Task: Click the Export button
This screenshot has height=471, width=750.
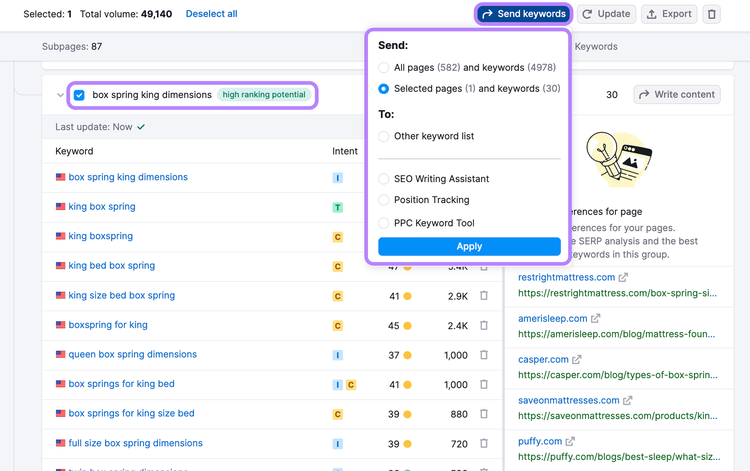Action: (x=669, y=14)
